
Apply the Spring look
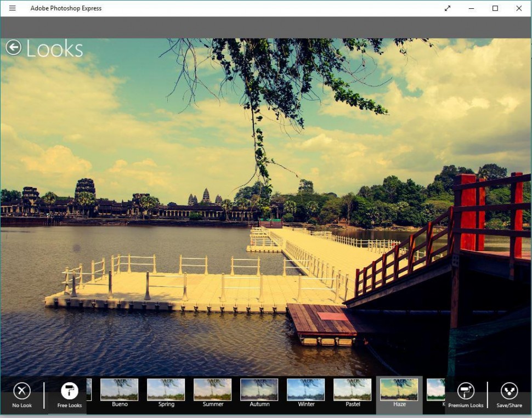(x=166, y=390)
